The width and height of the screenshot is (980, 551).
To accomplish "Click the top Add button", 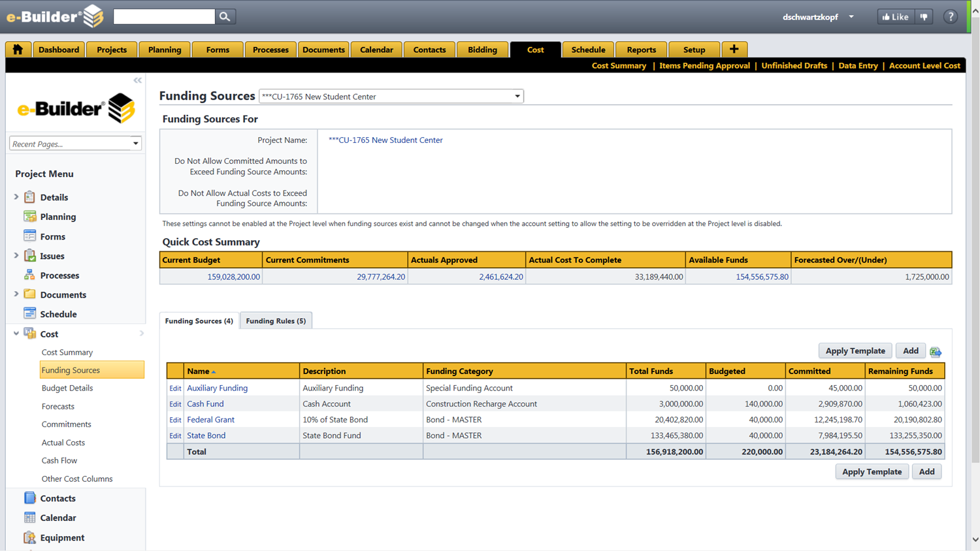I will coord(911,351).
